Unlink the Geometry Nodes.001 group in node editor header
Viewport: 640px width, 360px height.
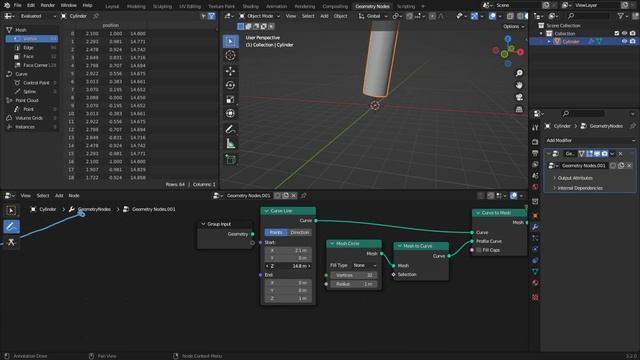pyautogui.click(x=293, y=196)
